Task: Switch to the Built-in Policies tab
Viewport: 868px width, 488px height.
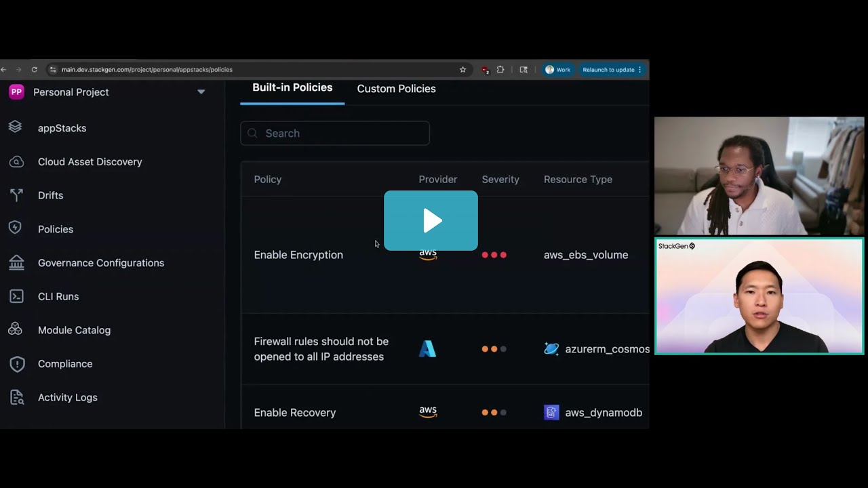Action: pos(292,87)
